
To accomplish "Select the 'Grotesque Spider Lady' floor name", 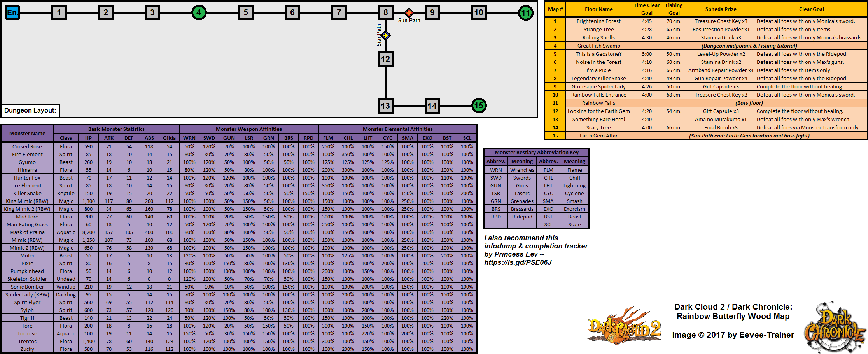I will coord(599,87).
